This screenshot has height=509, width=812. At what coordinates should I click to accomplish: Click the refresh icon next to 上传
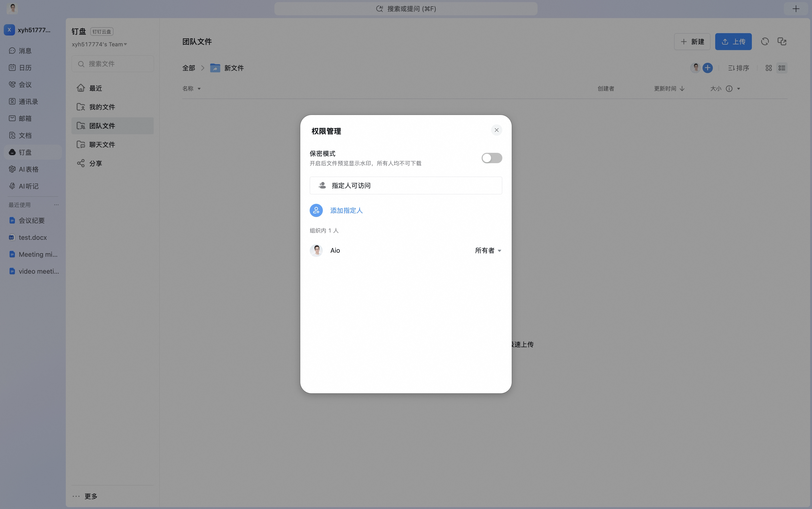tap(765, 41)
